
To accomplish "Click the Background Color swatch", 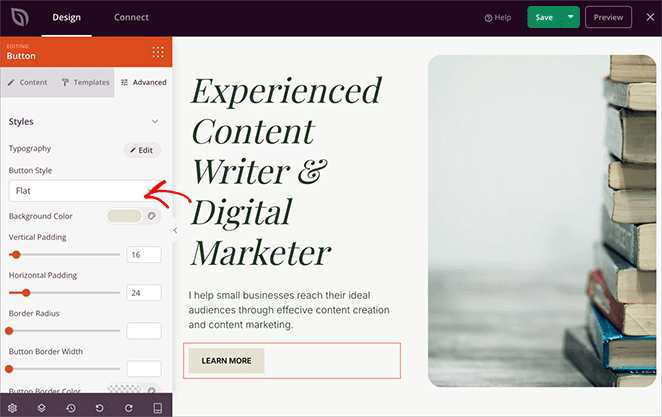I will coord(124,216).
